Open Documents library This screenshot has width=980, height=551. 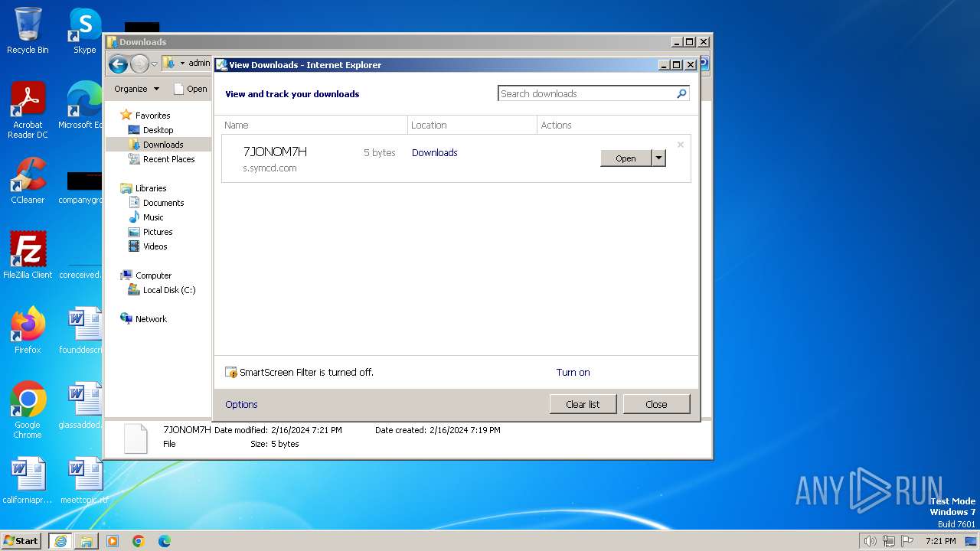tap(163, 203)
